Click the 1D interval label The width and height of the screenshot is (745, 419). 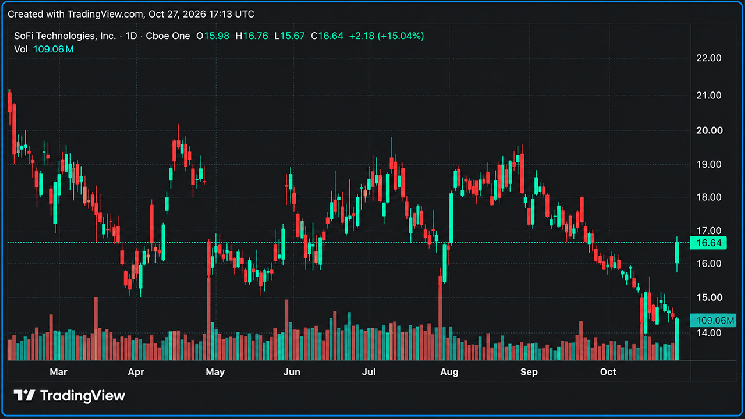click(x=131, y=36)
